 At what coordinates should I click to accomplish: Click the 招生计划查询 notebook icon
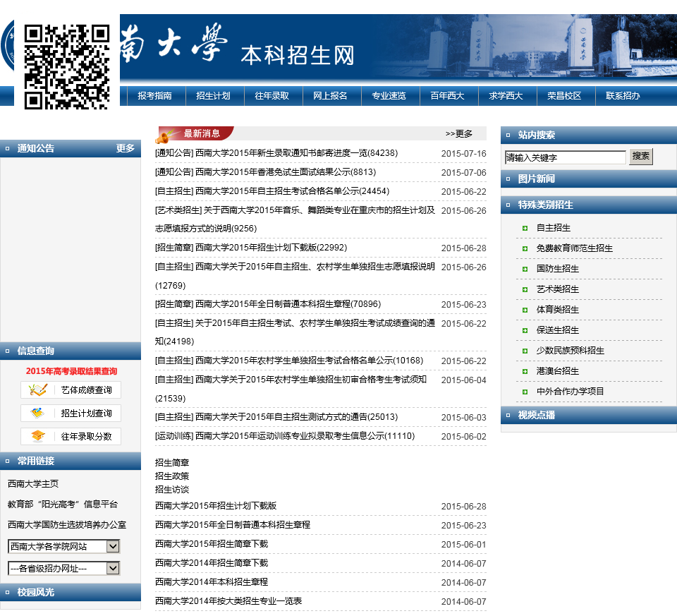click(37, 413)
